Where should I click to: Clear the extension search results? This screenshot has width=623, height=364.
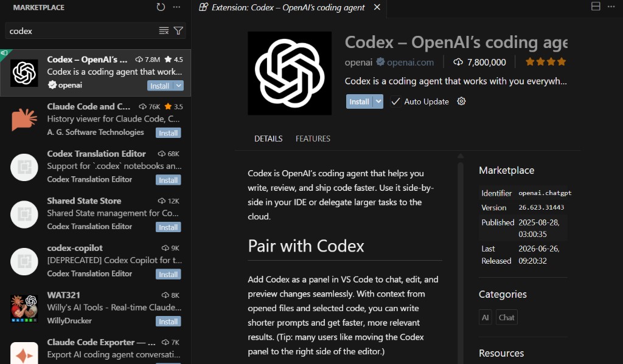coord(164,30)
